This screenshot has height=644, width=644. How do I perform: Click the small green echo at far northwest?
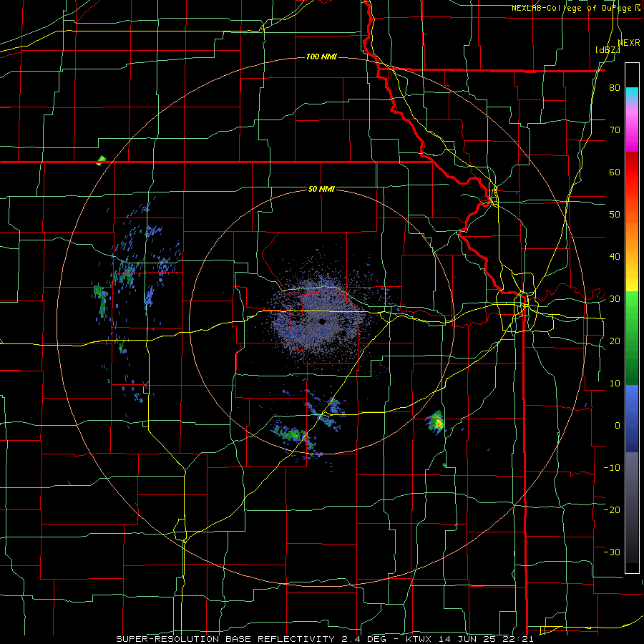tap(101, 160)
